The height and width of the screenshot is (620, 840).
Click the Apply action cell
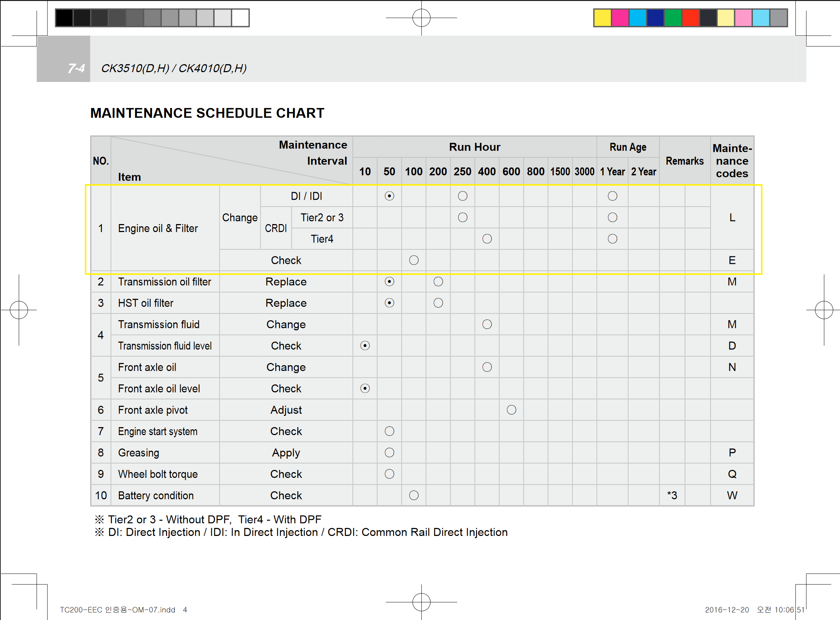286,453
